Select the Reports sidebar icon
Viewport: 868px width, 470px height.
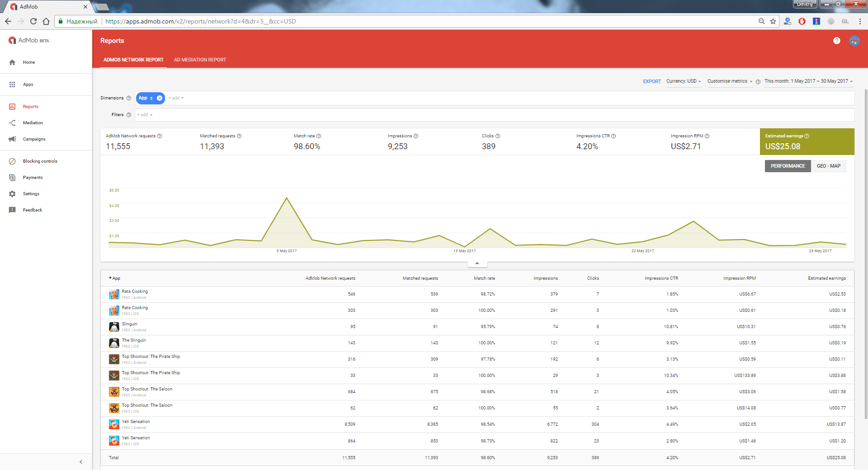tap(12, 107)
